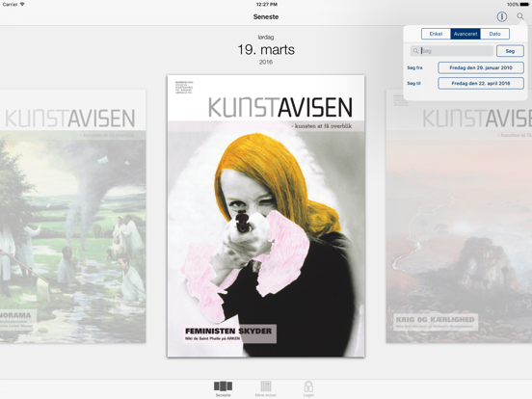This screenshot has width=532, height=399.
Task: Tap the 12:27 PM clock
Action: click(267, 5)
